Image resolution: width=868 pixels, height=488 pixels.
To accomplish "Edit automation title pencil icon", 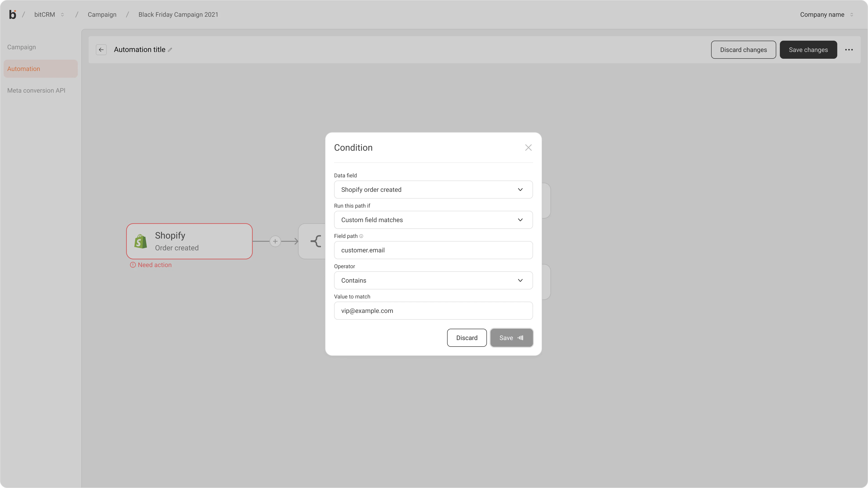I will point(170,50).
